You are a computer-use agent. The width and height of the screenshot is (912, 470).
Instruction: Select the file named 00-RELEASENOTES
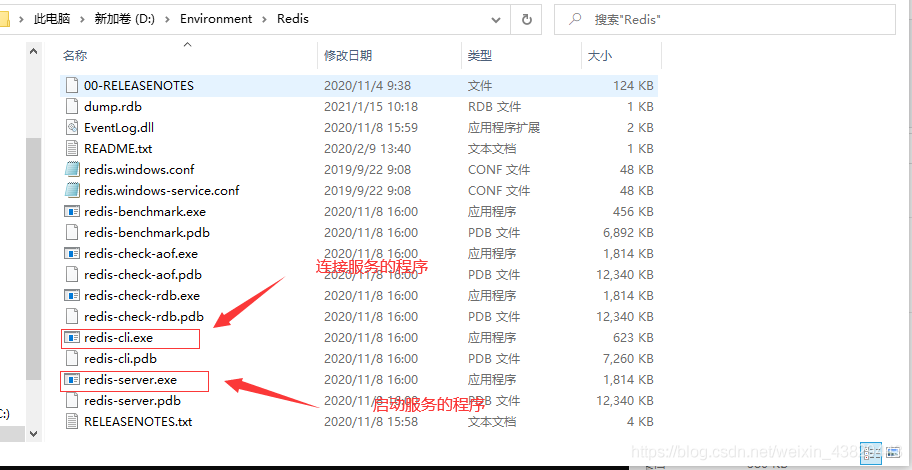coord(138,86)
